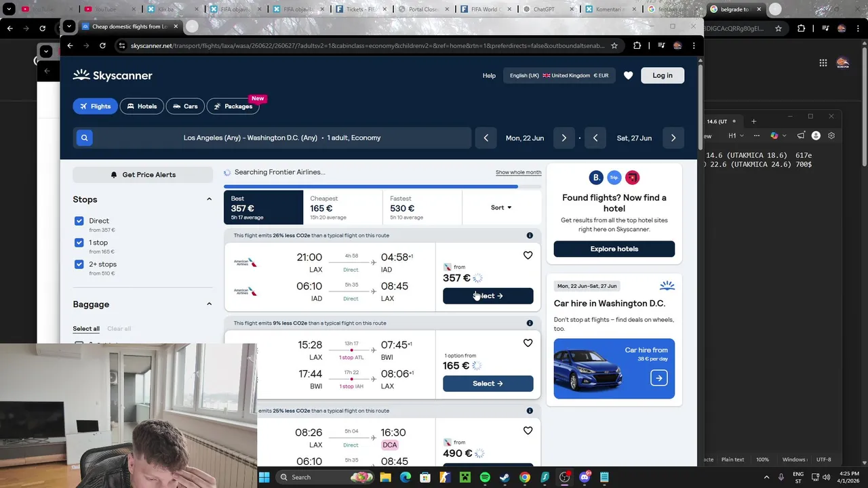Open Notepad settings gear
This screenshot has width=868, height=488.
coord(831,136)
